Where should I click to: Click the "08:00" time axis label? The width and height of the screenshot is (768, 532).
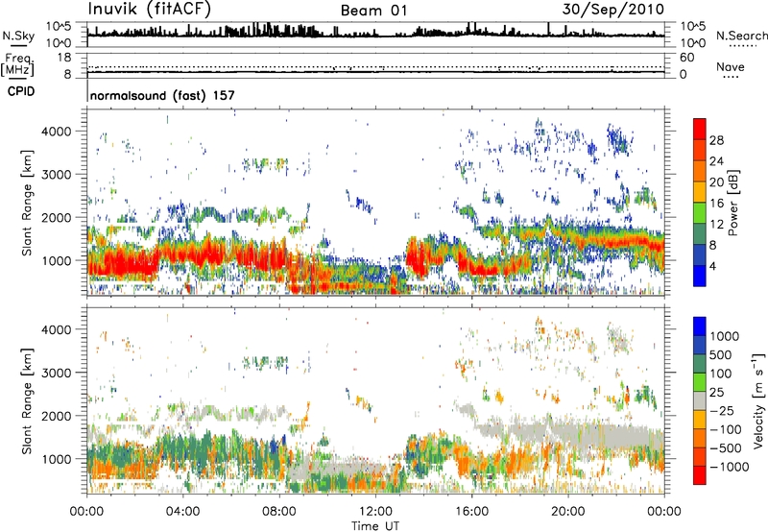[279, 512]
